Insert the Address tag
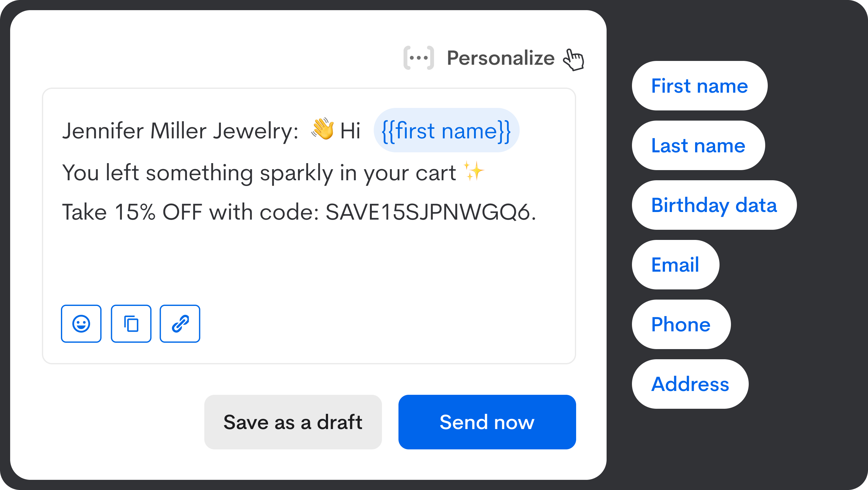 (x=690, y=384)
